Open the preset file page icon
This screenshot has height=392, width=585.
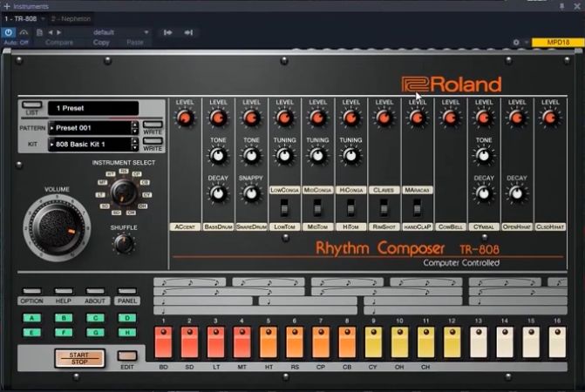click(39, 32)
